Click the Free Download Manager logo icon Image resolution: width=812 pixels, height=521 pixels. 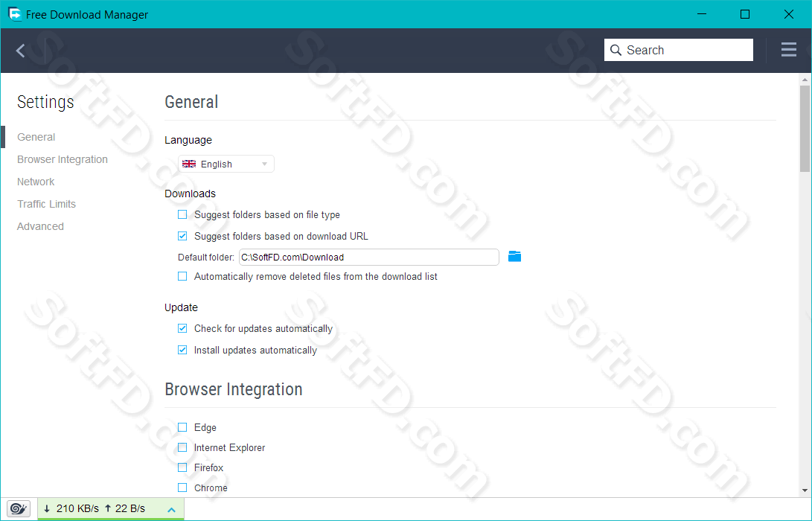pyautogui.click(x=14, y=14)
